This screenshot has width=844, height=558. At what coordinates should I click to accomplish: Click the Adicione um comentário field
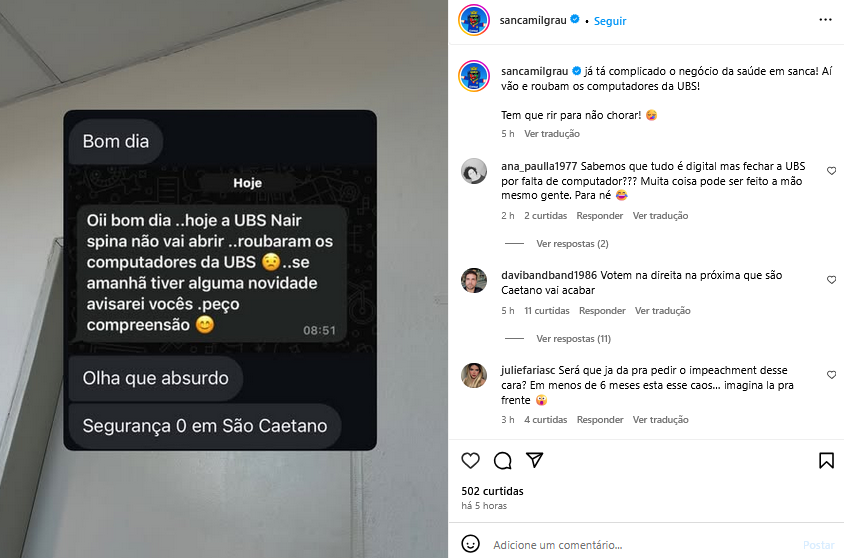(x=641, y=545)
